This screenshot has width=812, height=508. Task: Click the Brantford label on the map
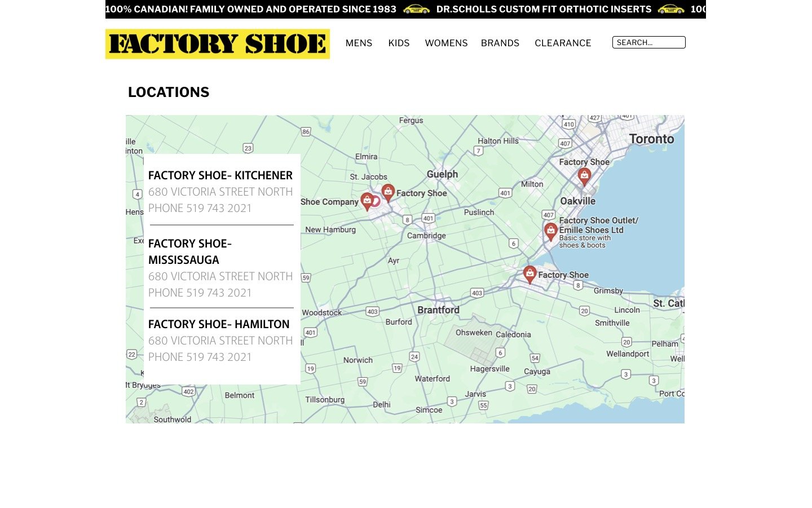click(x=438, y=310)
